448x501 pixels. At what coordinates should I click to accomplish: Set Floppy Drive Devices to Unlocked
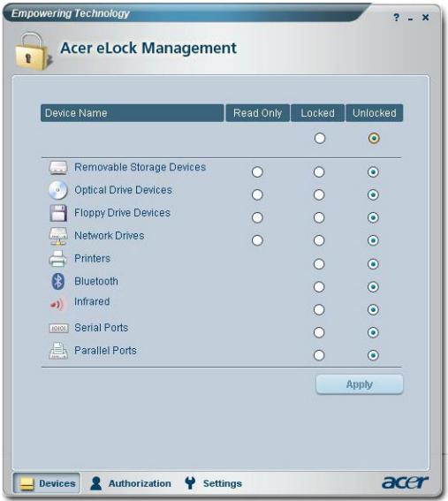tap(373, 217)
